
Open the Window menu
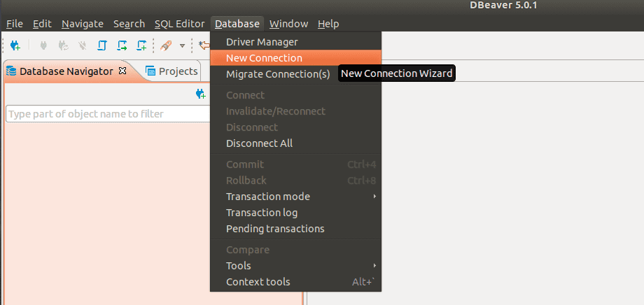pos(288,24)
